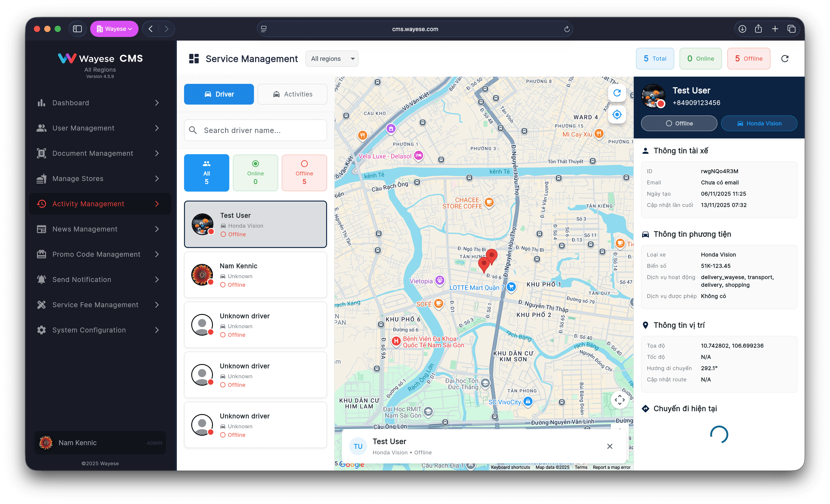Open Activity Management menu item
Viewport: 830px width, 504px height.
point(100,204)
